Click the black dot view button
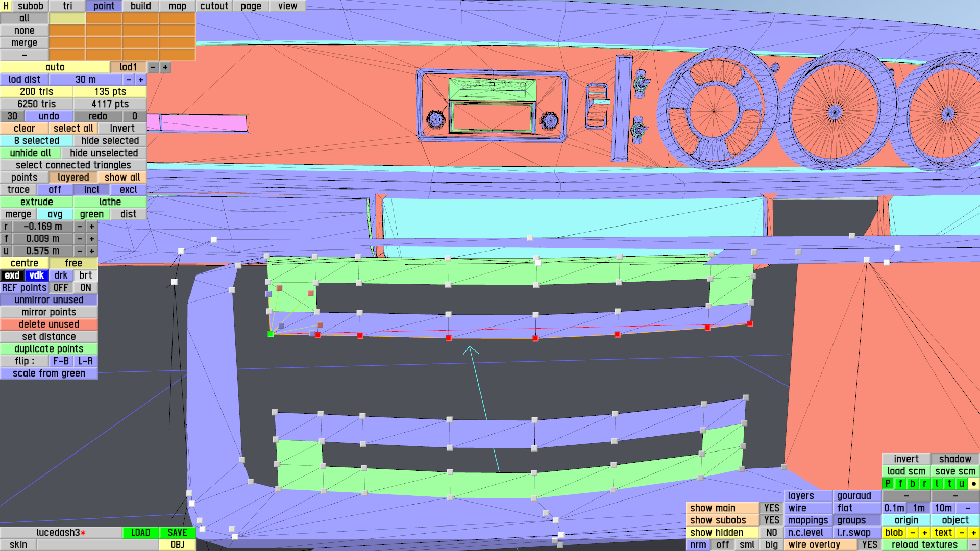The height and width of the screenshot is (551, 980). point(973,483)
